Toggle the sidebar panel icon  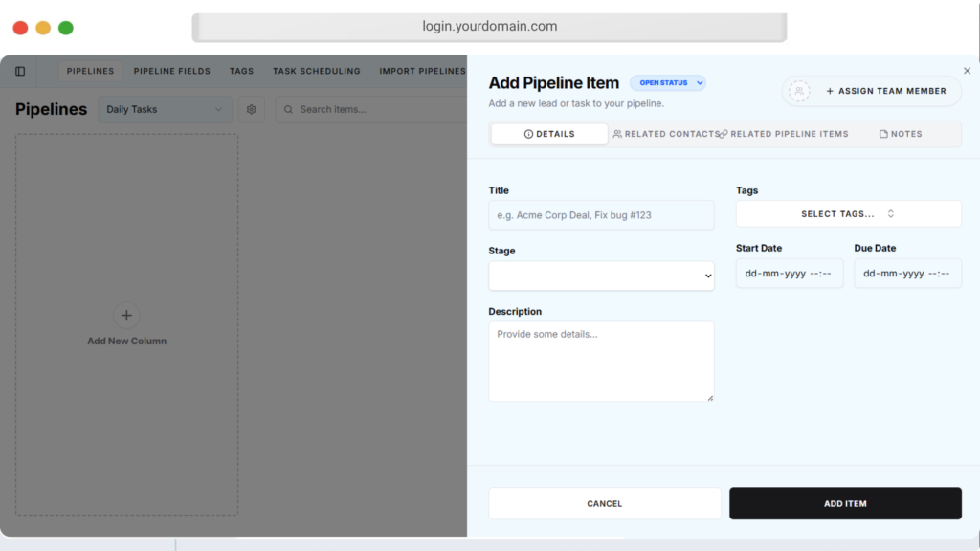click(x=20, y=71)
